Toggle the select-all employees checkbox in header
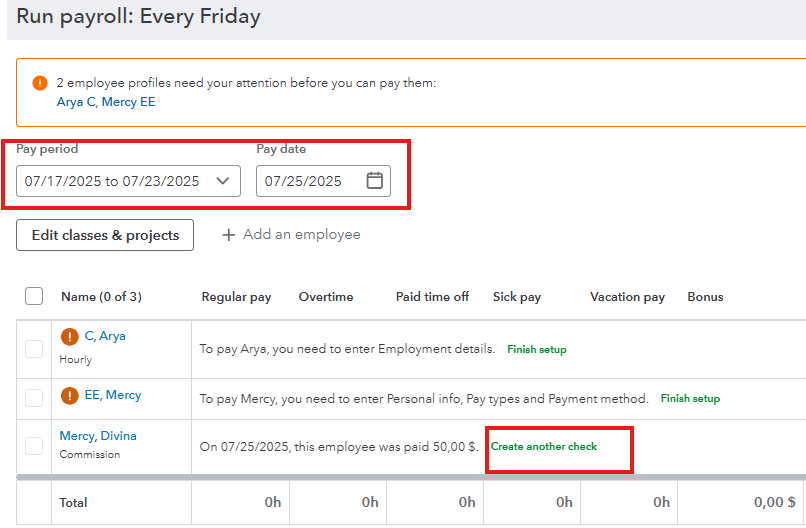The image size is (806, 528). click(x=34, y=296)
